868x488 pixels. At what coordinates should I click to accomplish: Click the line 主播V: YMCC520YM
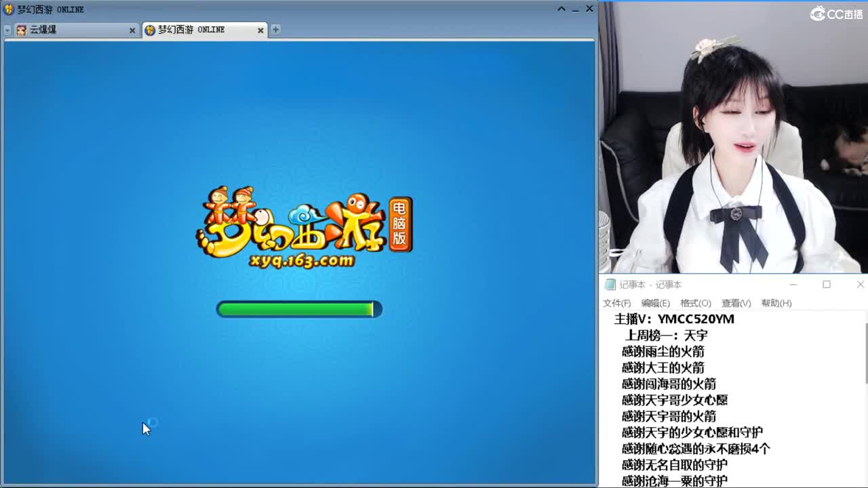pos(674,319)
